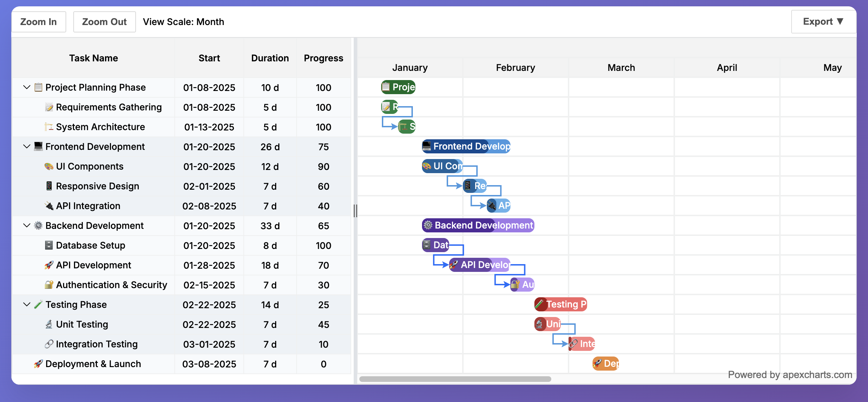Click the palette icon beside UI Components
The width and height of the screenshot is (868, 402).
[x=49, y=166]
